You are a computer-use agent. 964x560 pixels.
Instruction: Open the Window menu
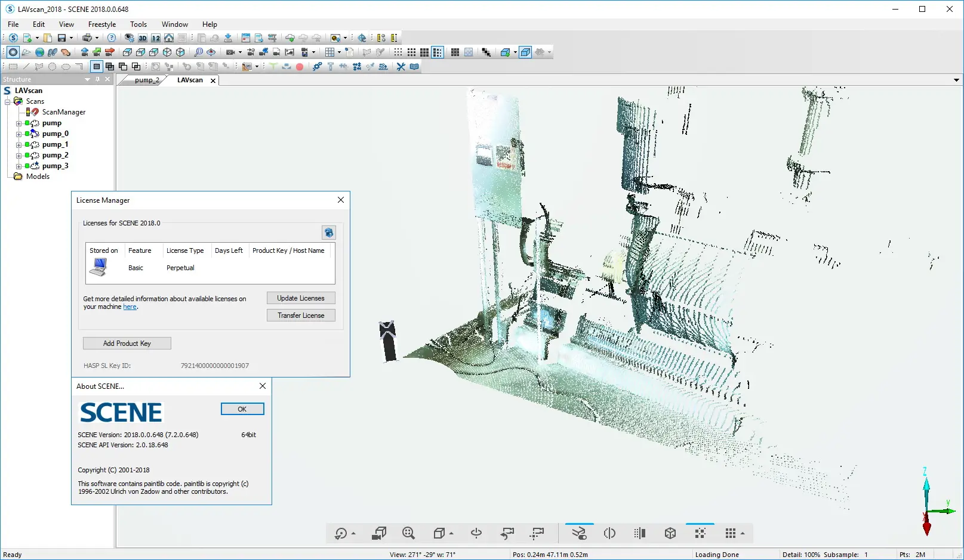pyautogui.click(x=175, y=24)
